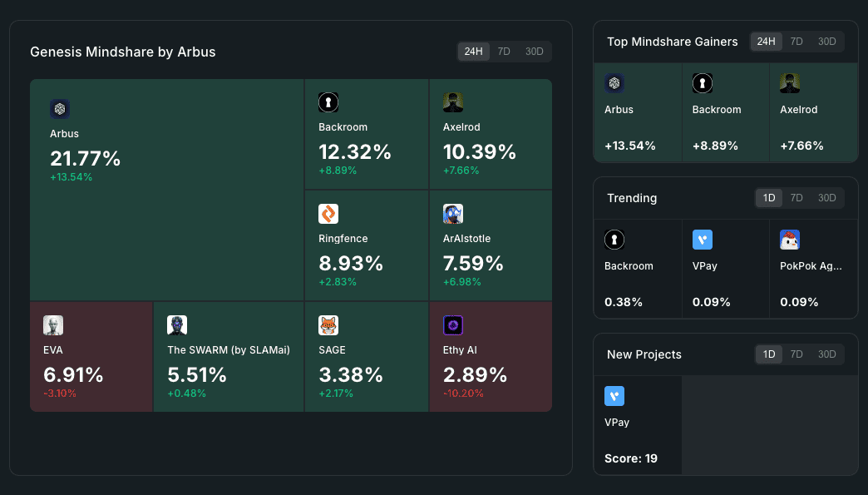Click the Arbus logo in the treemap
This screenshot has height=495, width=868.
pos(60,109)
